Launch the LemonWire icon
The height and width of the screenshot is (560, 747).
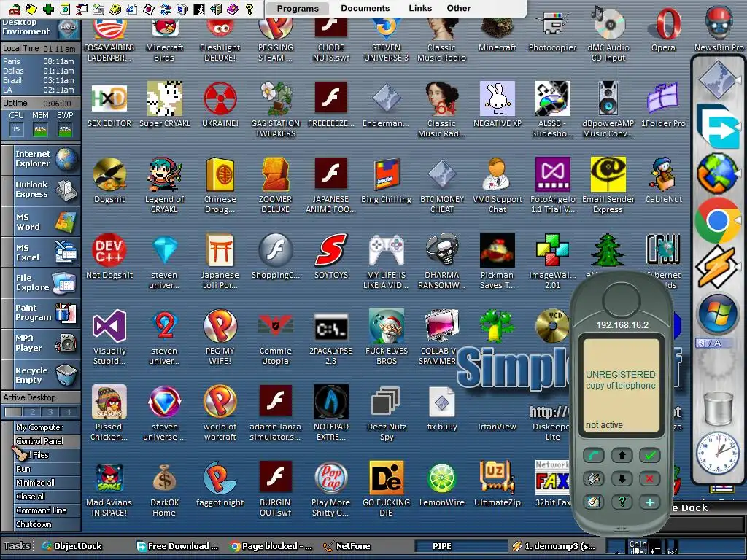pos(441,478)
